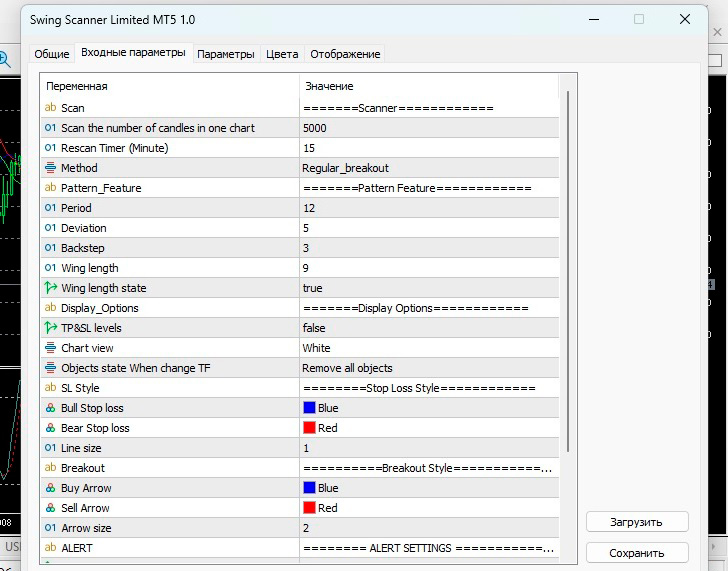The height and width of the screenshot is (571, 728).
Task: Click the Method row enum icon
Action: coord(51,168)
